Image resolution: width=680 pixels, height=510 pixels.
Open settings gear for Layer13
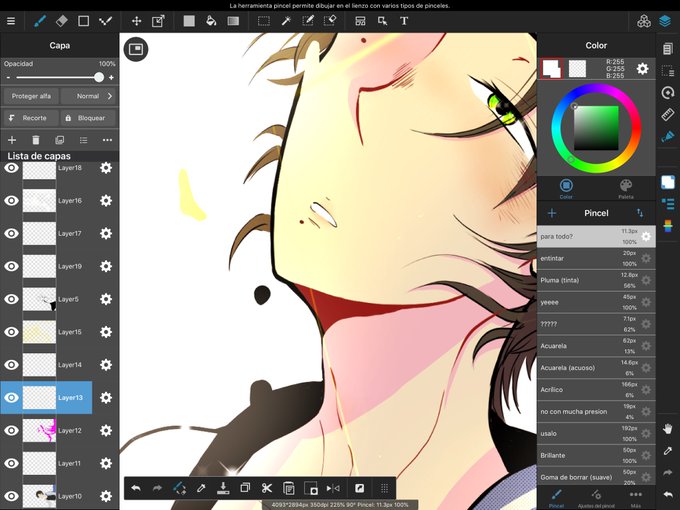click(x=106, y=398)
